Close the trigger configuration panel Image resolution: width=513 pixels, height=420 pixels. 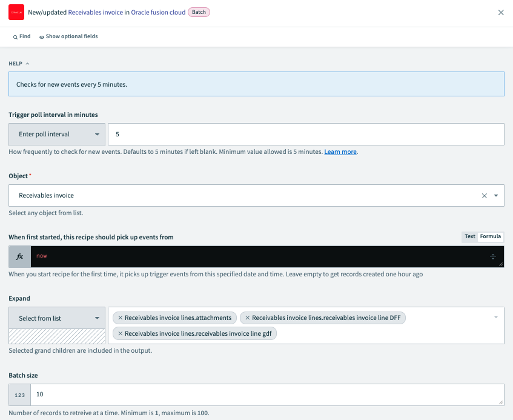click(501, 13)
